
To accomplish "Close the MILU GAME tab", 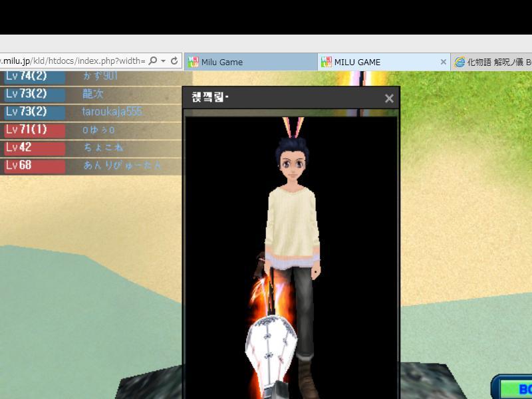I will click(x=444, y=62).
